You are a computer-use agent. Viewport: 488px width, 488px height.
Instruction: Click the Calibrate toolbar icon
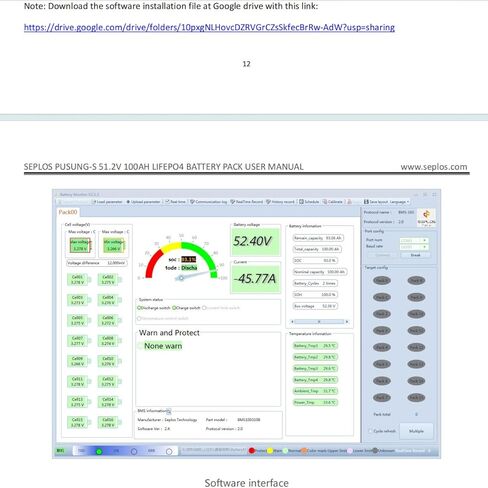(x=333, y=202)
